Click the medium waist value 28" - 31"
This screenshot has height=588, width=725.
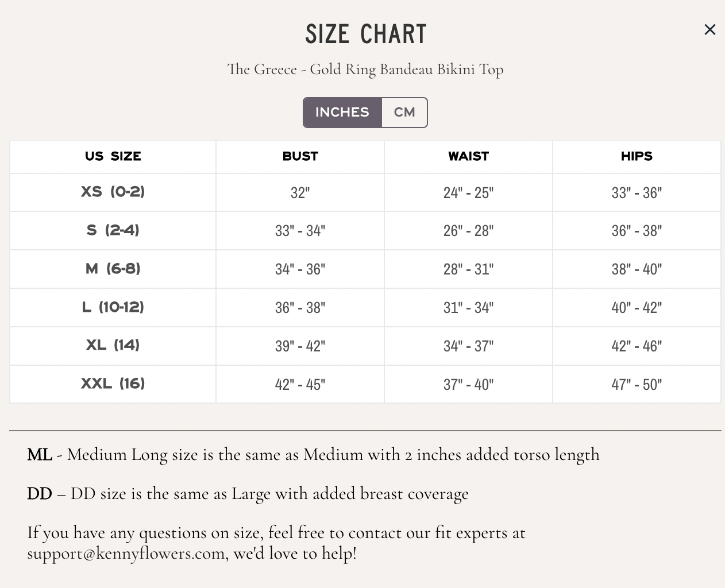tap(468, 269)
